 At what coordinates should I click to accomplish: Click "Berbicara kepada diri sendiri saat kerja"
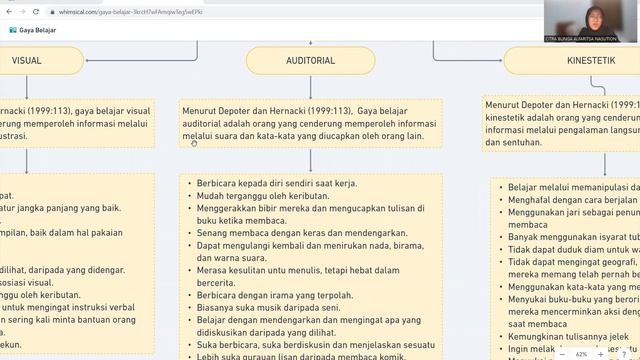277,183
